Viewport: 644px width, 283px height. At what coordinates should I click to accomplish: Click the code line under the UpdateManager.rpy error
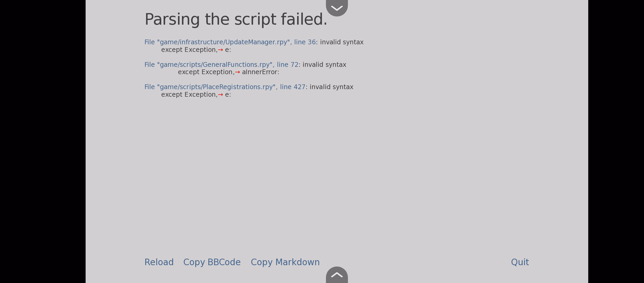coord(196,50)
